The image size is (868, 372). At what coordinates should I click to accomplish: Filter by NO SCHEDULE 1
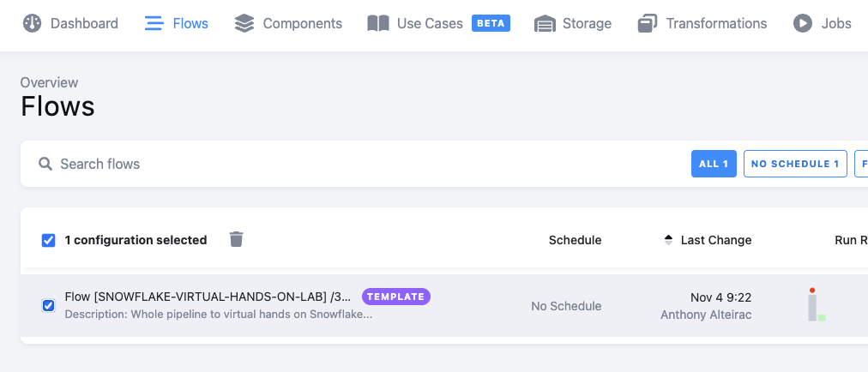(795, 164)
